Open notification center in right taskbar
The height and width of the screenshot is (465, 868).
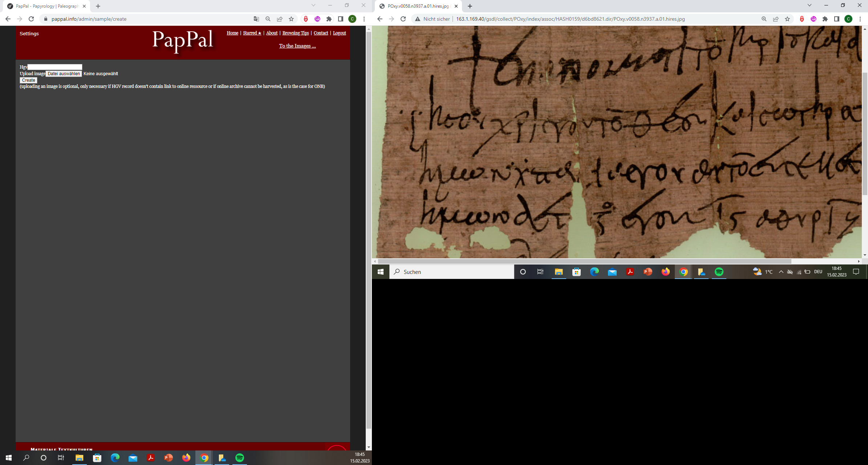pyautogui.click(x=856, y=272)
